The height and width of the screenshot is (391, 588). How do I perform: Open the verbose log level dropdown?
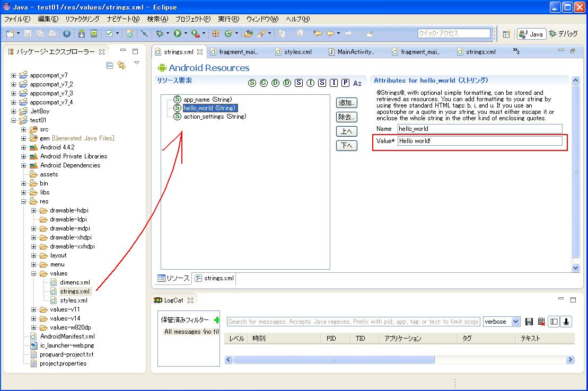[515, 322]
